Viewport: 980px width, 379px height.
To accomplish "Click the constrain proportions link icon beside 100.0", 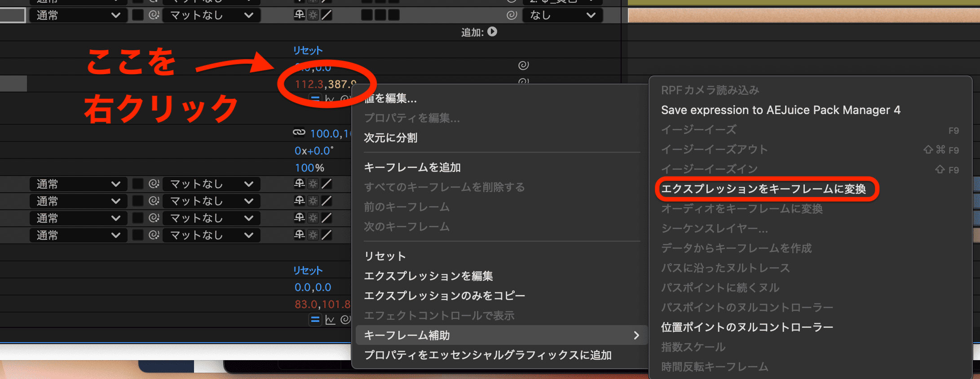I will pyautogui.click(x=299, y=132).
